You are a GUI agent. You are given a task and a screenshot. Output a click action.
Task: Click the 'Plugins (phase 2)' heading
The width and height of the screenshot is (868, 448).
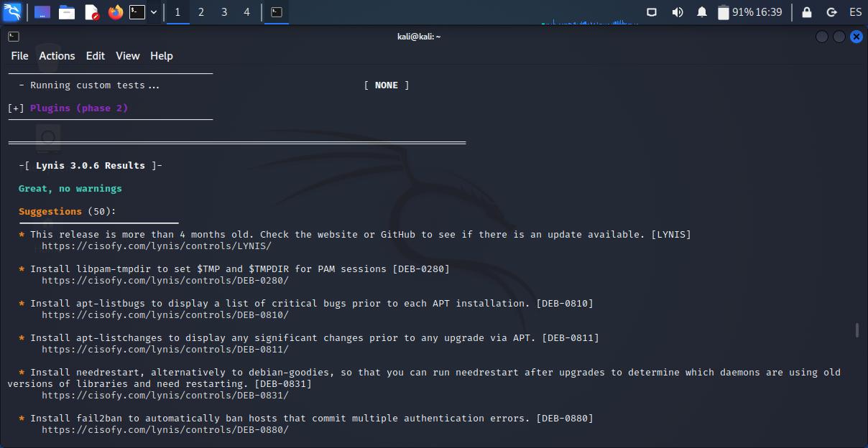click(79, 108)
